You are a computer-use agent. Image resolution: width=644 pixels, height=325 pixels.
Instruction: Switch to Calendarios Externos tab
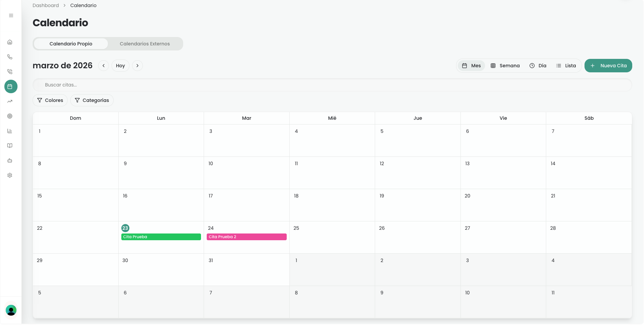coord(145,44)
